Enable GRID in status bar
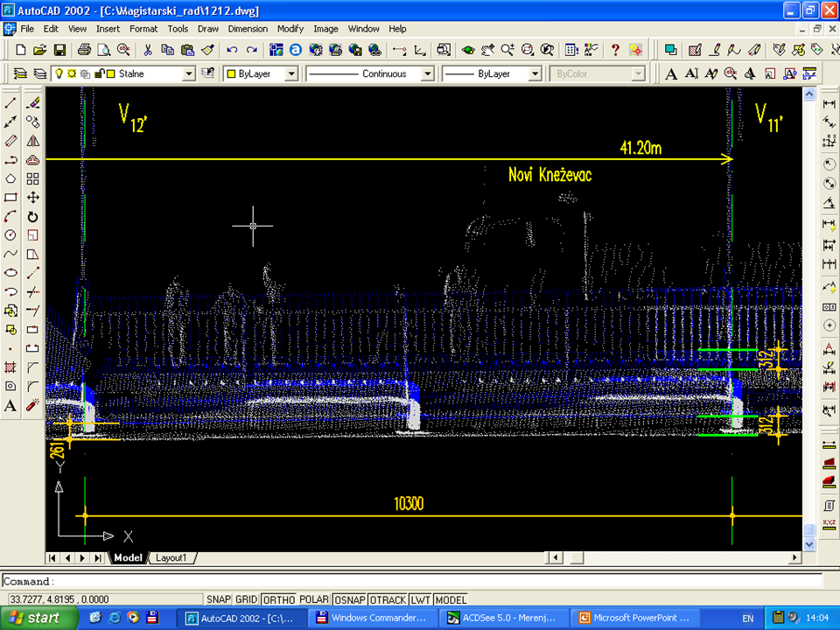 (x=247, y=599)
